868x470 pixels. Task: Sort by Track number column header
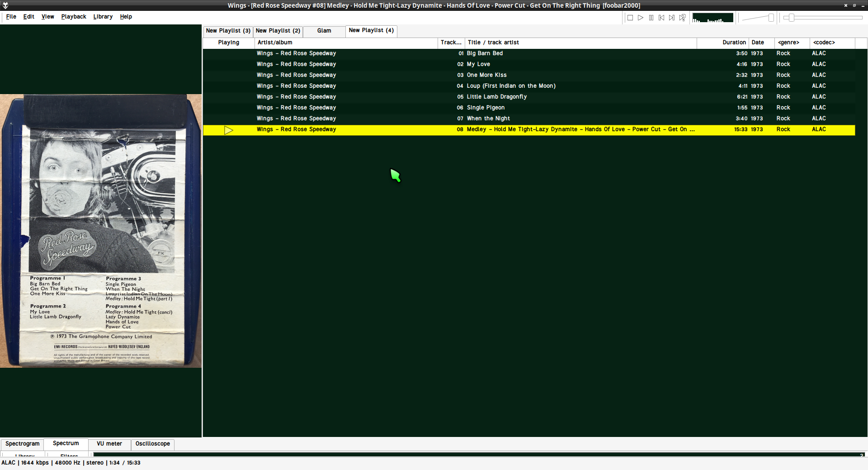point(451,43)
